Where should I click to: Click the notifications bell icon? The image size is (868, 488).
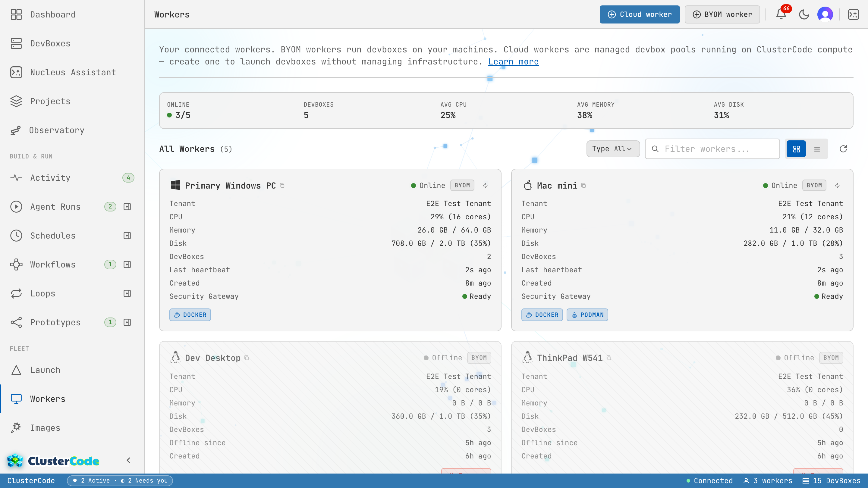click(781, 14)
